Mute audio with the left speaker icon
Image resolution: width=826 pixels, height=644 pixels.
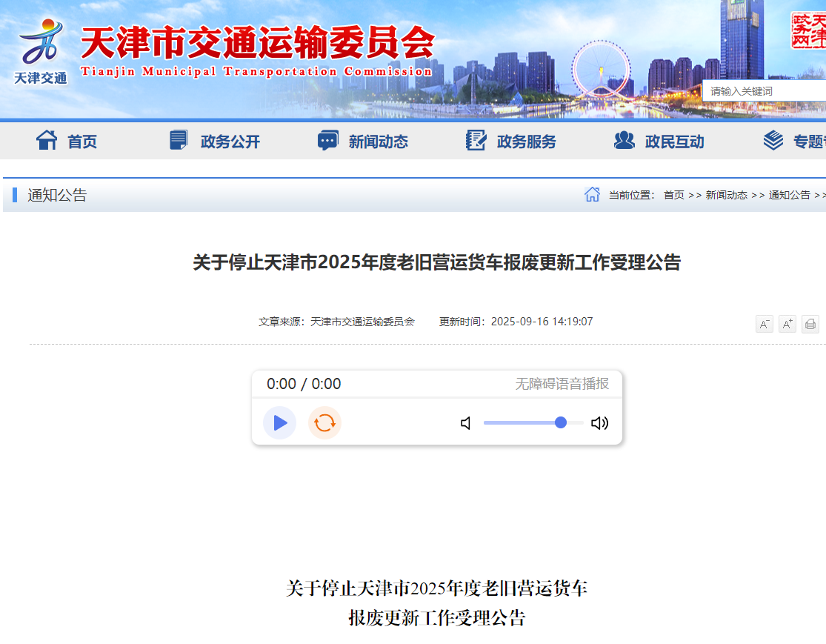(466, 423)
